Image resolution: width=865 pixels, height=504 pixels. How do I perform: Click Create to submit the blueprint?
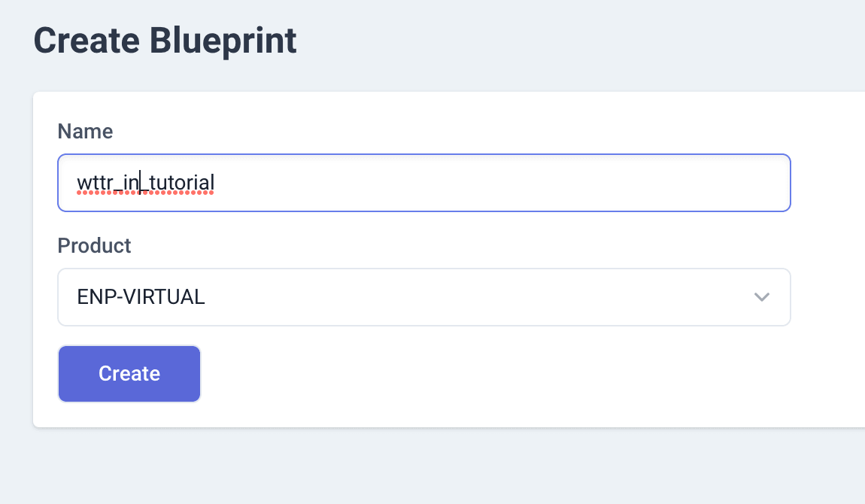pyautogui.click(x=129, y=373)
